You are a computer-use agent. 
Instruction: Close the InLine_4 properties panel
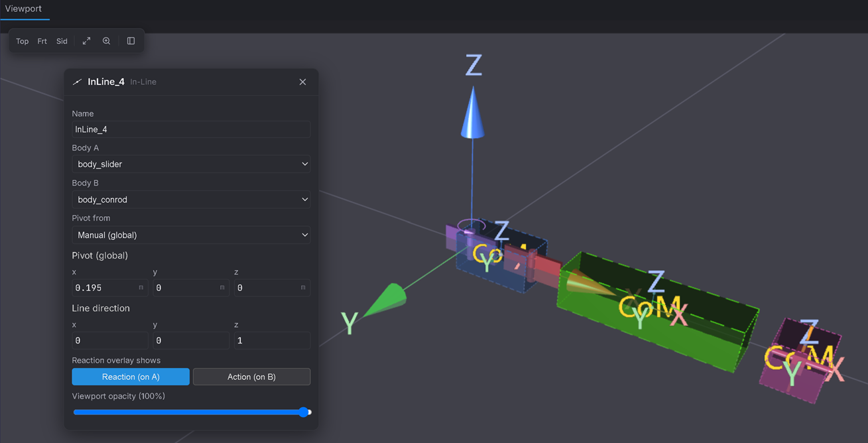click(302, 82)
